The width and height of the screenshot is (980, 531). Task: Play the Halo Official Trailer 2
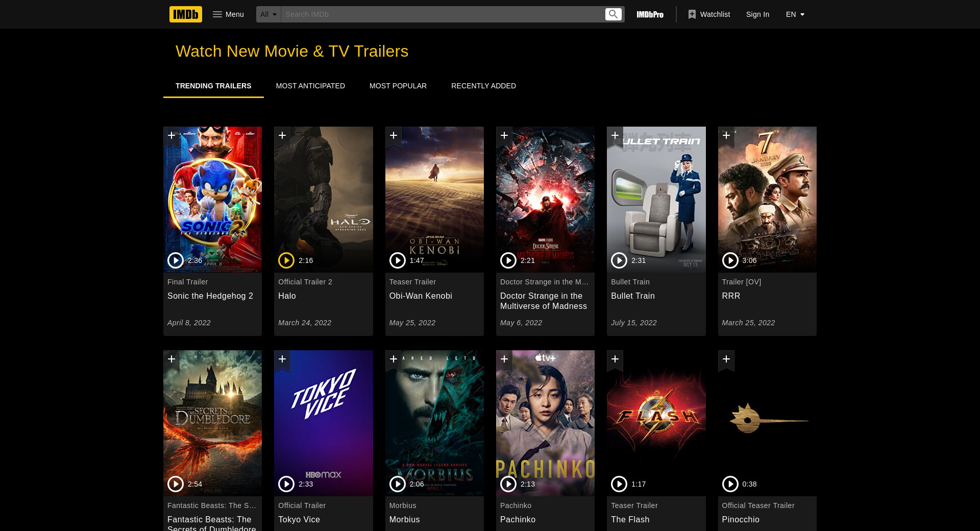click(x=286, y=260)
